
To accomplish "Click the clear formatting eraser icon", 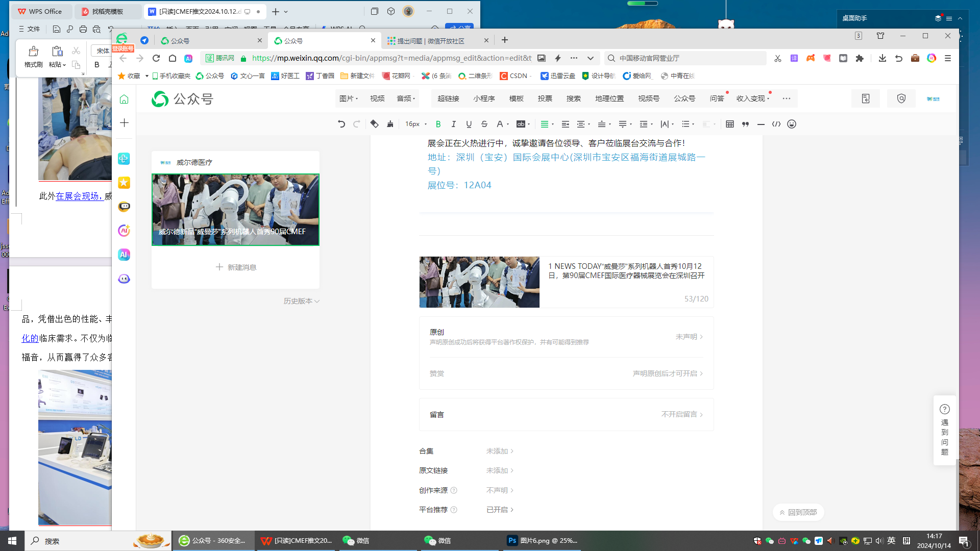I will click(374, 124).
